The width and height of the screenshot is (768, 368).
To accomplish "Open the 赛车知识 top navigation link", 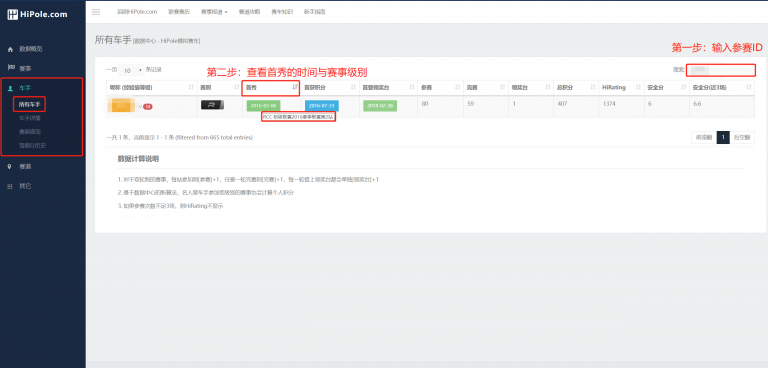I will [282, 12].
